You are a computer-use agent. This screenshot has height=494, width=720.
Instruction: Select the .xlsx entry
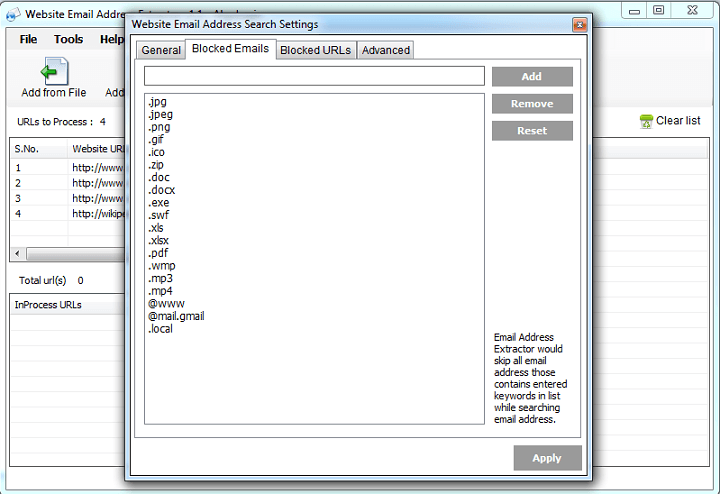[x=158, y=241]
